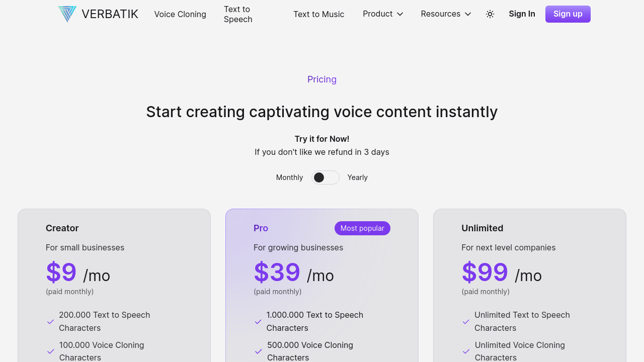Click checkmark beside 1.000.000 Text to Speech
Viewport: 644px width, 362px height.
(x=258, y=322)
